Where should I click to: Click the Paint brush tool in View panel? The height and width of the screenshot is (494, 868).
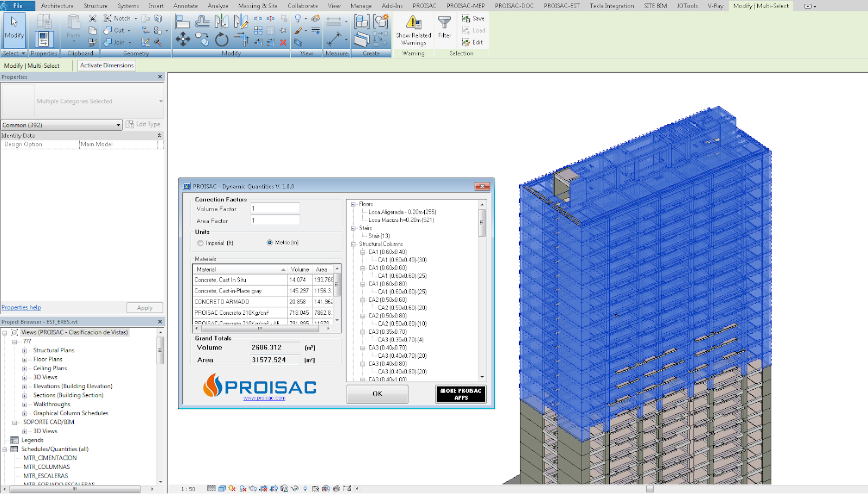coord(298,30)
